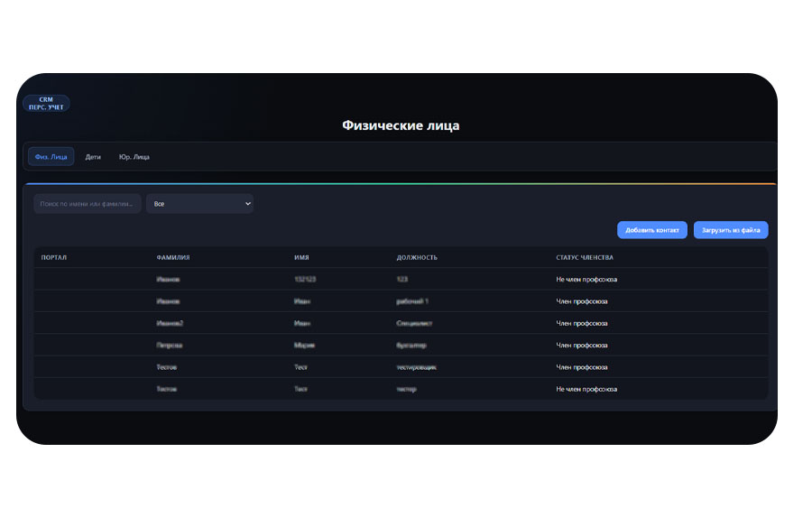
Task: Click the ФАМИЛИЯ column header
Action: point(173,257)
